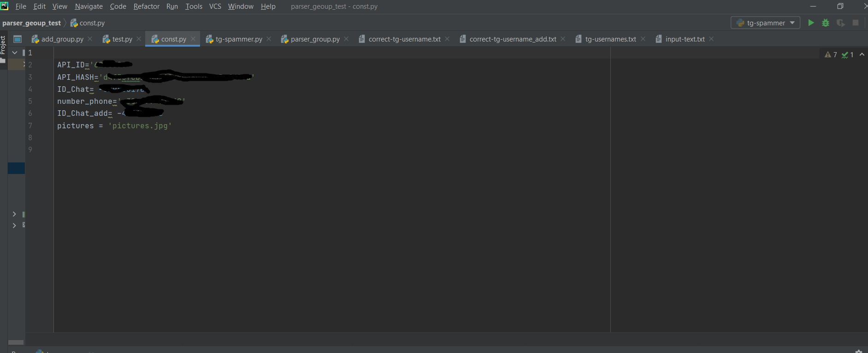Viewport: 868px width, 353px height.
Task: Start debugging with the green bug icon
Action: (826, 23)
